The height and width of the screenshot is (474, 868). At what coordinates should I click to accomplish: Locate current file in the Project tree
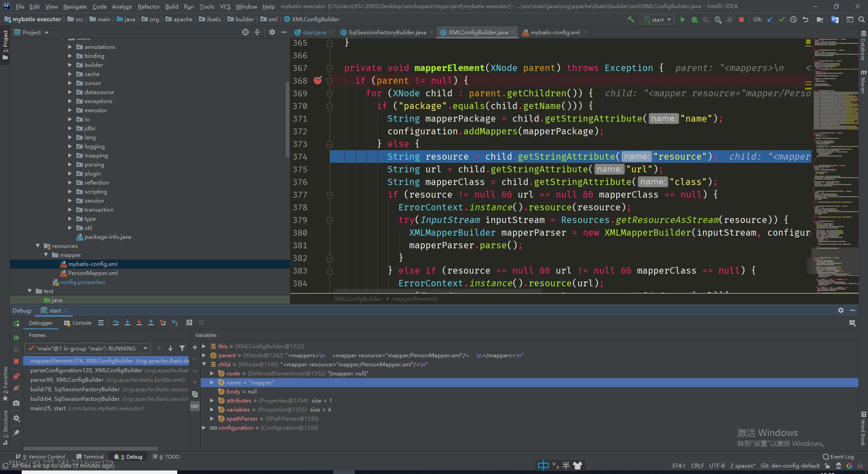(x=245, y=32)
